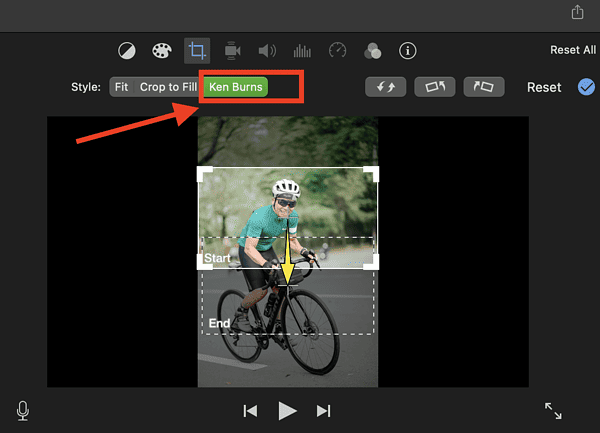
Task: Click the Reset All button
Action: coord(572,50)
